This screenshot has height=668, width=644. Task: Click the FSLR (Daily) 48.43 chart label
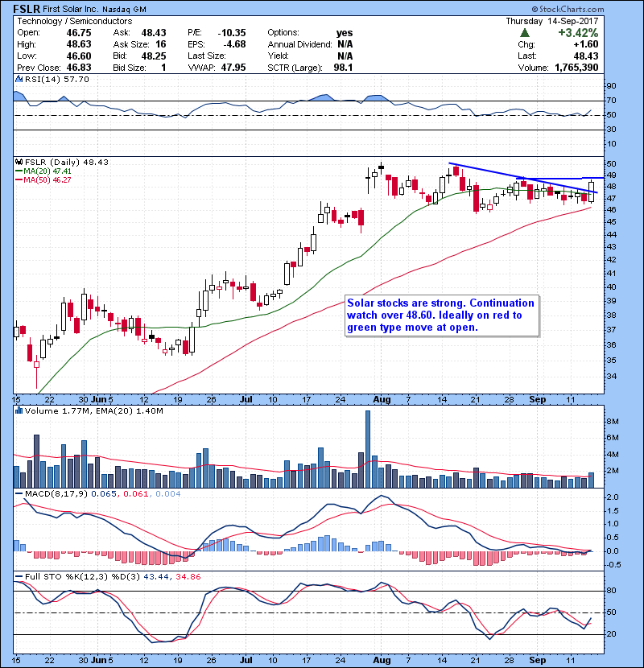click(x=67, y=162)
